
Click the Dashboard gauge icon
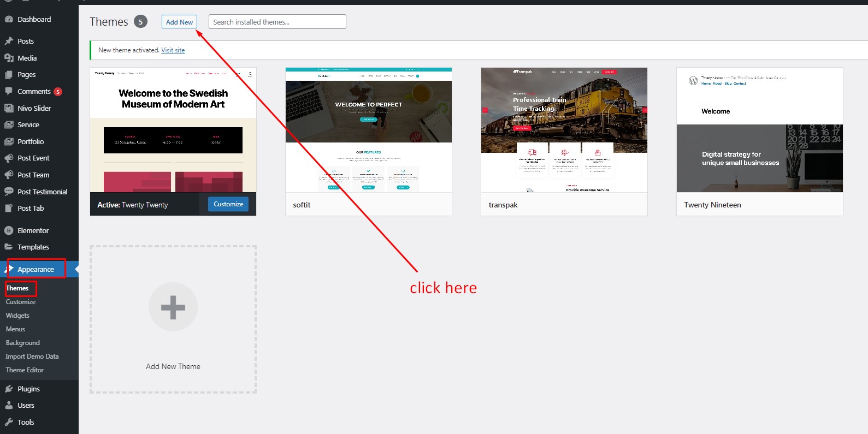pyautogui.click(x=9, y=19)
